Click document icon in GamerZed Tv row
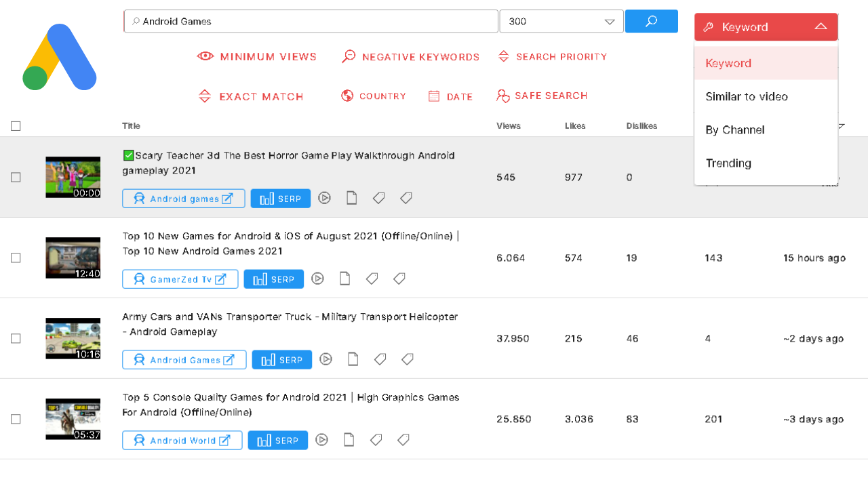868x488 pixels. pyautogui.click(x=344, y=279)
